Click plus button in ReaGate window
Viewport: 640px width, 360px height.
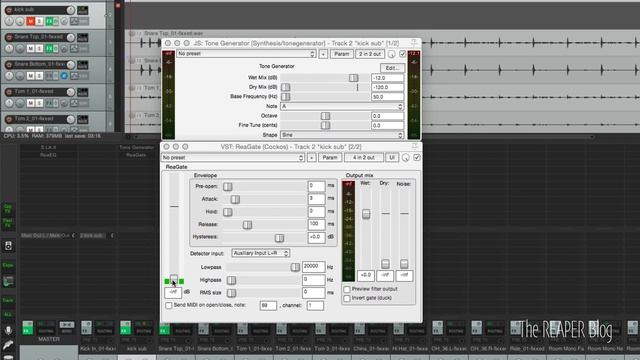click(311, 158)
